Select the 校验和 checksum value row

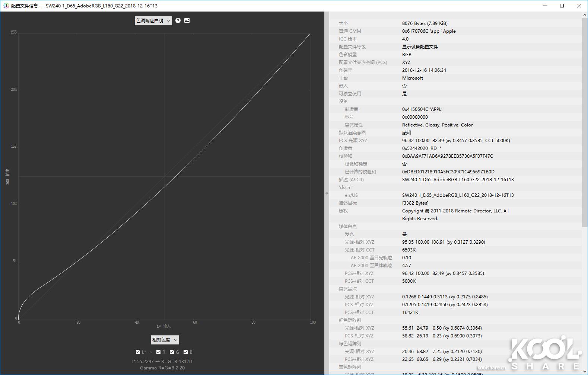(x=447, y=156)
